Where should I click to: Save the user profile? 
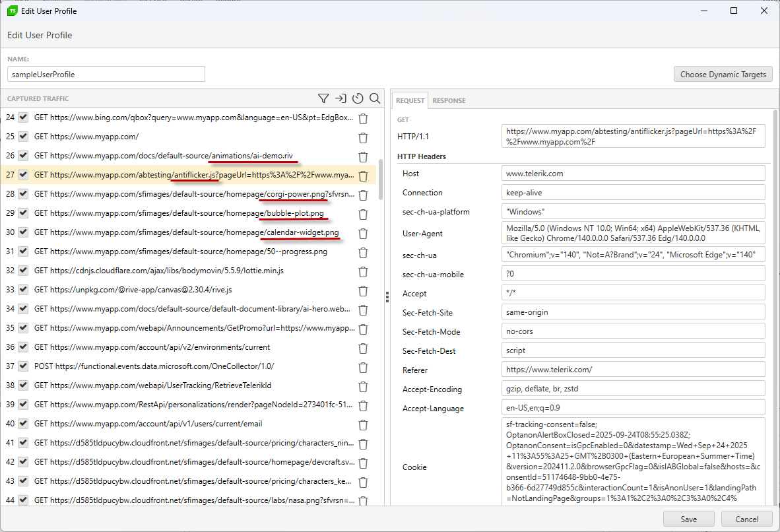click(x=688, y=519)
